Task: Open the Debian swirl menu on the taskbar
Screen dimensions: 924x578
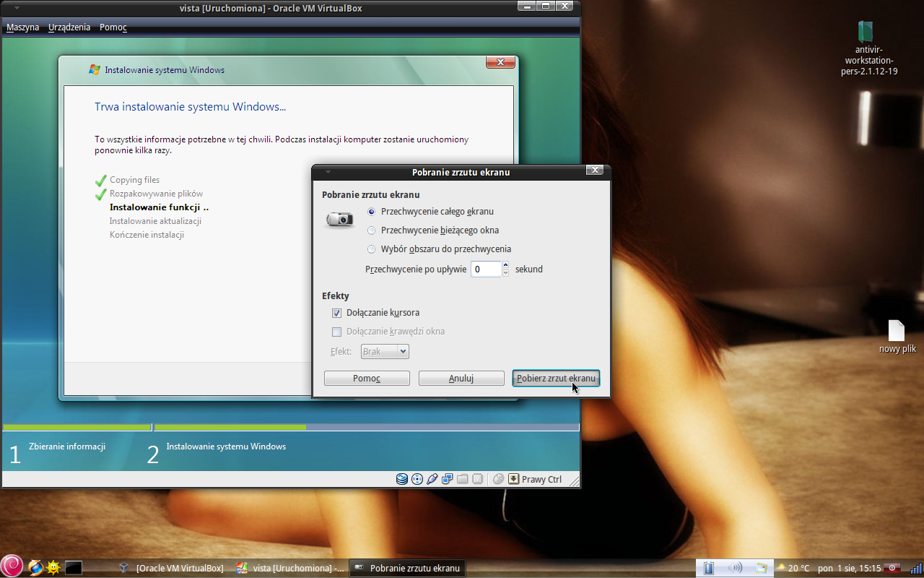Action: (x=12, y=566)
